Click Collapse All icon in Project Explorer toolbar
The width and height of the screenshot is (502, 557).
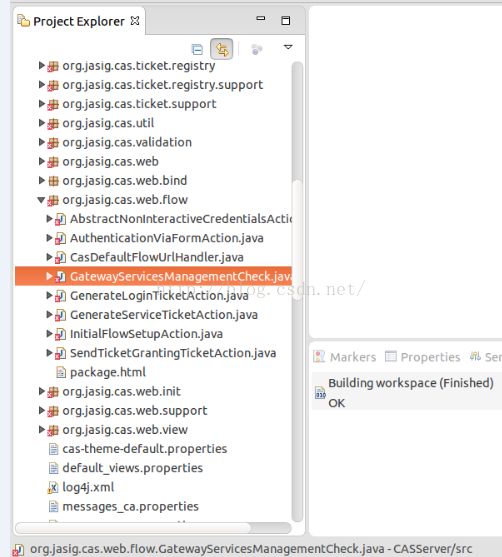197,49
